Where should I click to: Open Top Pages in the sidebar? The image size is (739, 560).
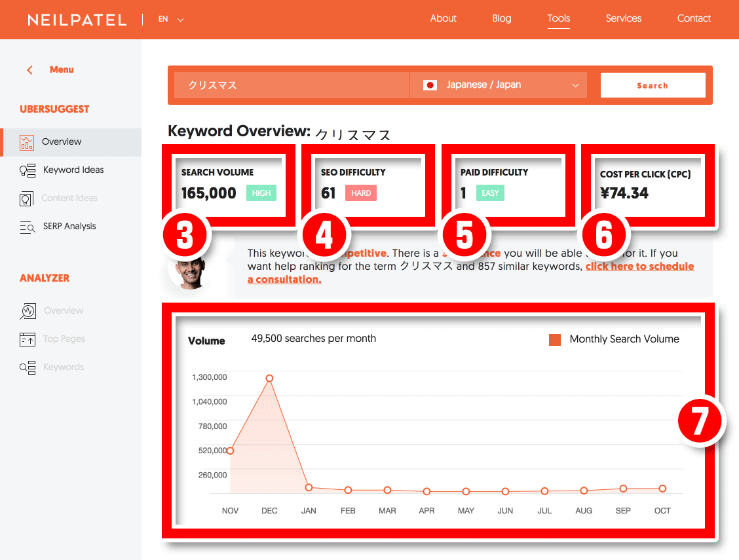click(x=64, y=339)
